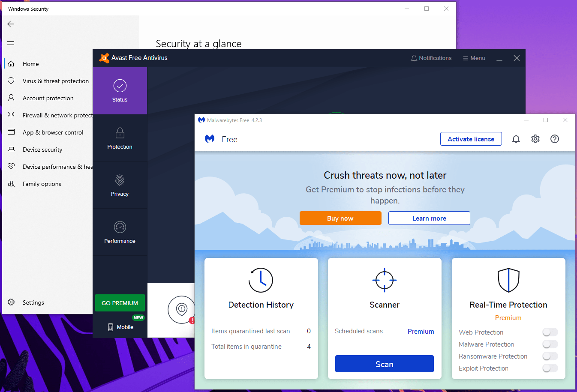577x392 pixels.
Task: Maximize the Malwarebytes window
Action: (x=546, y=120)
